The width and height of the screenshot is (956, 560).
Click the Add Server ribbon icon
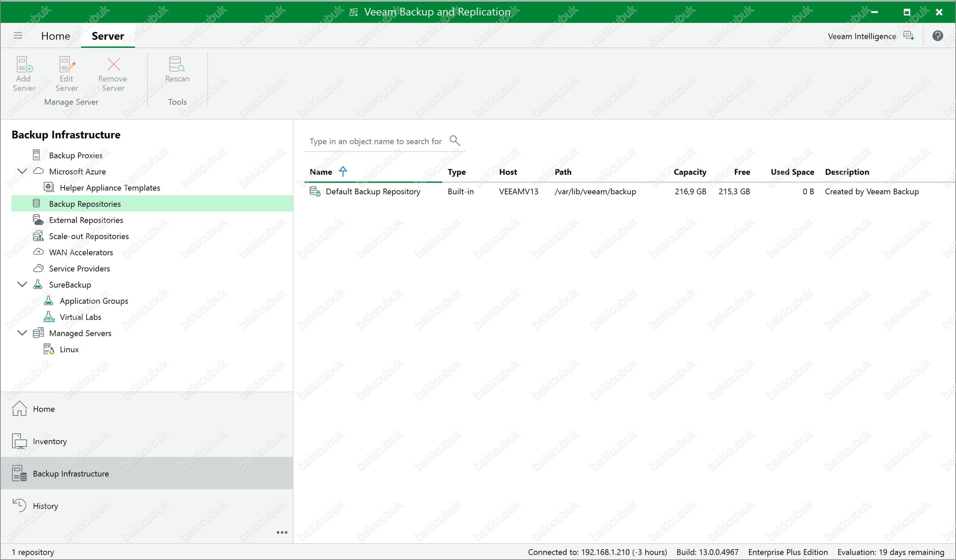point(24,65)
